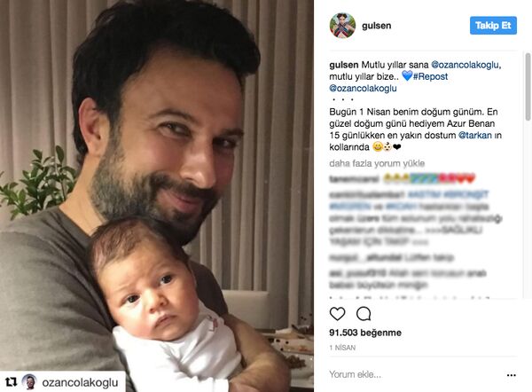
Task: Open the 1 NİSAN post date link
Action: coord(342,348)
